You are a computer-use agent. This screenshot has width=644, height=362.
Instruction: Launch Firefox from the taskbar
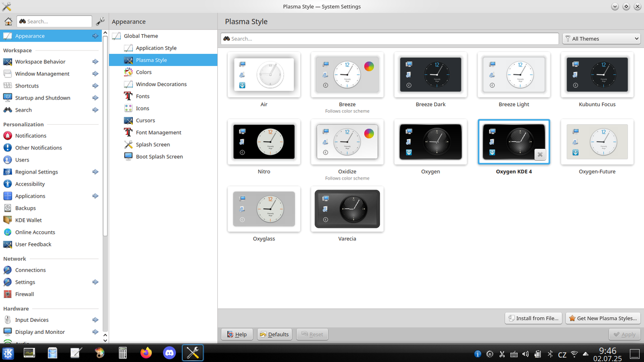(146, 353)
